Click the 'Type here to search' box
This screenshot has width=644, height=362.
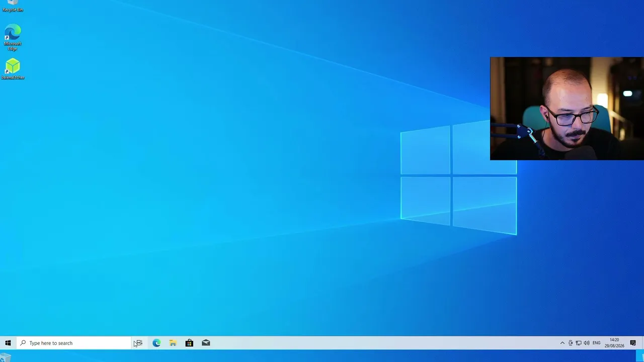74,343
